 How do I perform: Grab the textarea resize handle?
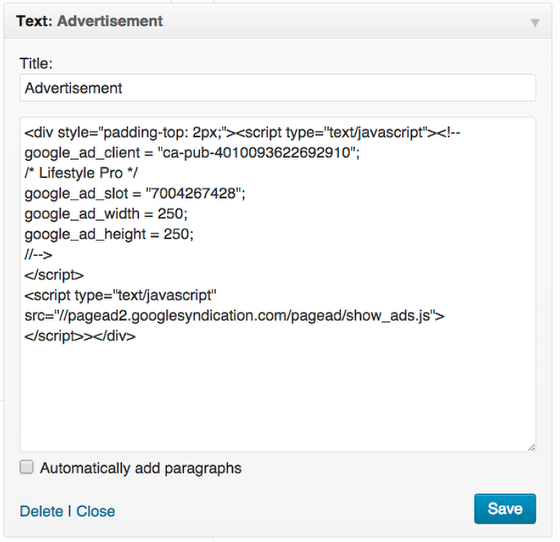pyautogui.click(x=531, y=447)
